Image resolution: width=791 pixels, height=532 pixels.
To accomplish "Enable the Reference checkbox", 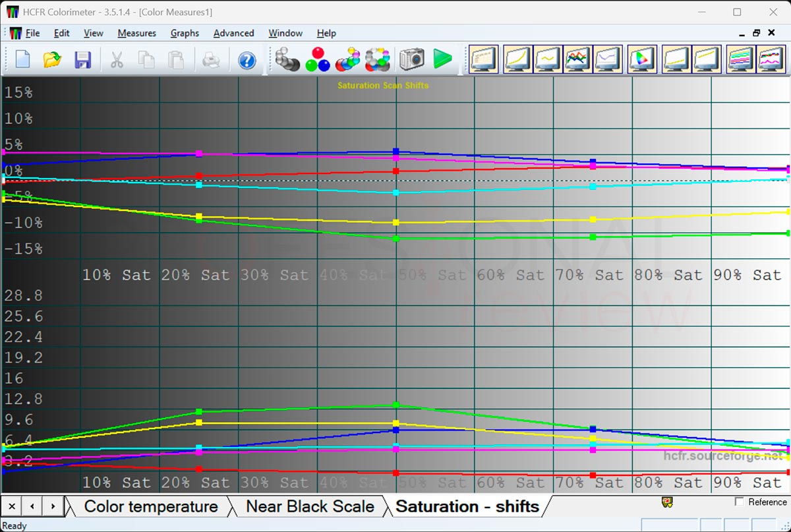I will 740,502.
